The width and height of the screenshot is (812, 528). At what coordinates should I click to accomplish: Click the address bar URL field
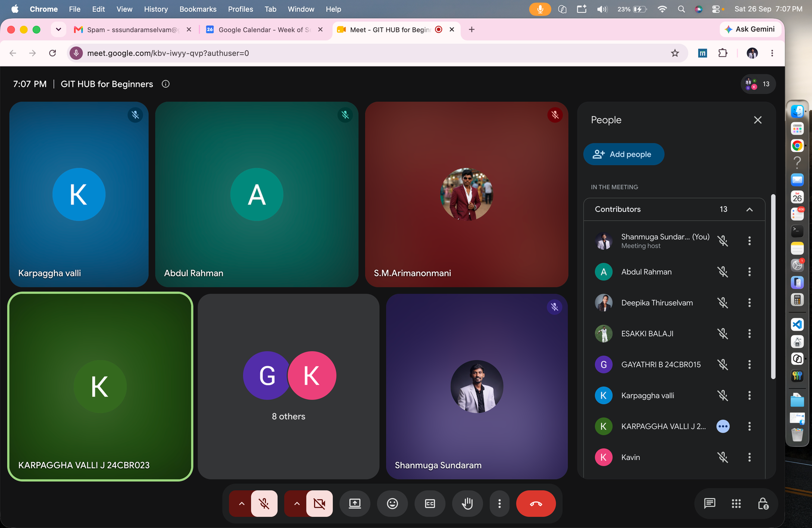coord(378,53)
